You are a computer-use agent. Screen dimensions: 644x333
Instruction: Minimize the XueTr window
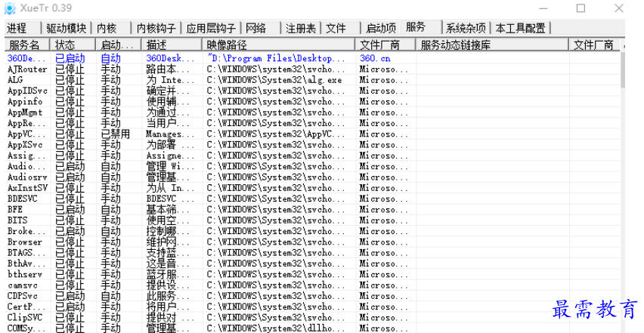[543, 8]
